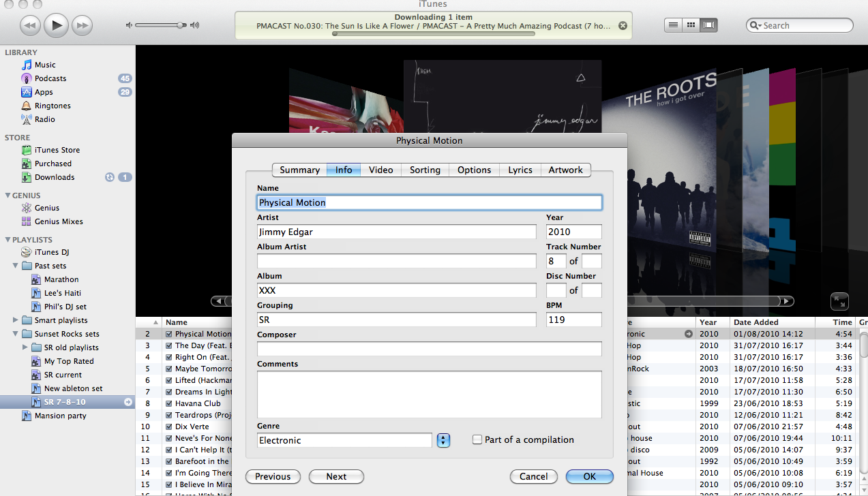Switch to the Lyrics tab
The width and height of the screenshot is (868, 496).
(520, 170)
